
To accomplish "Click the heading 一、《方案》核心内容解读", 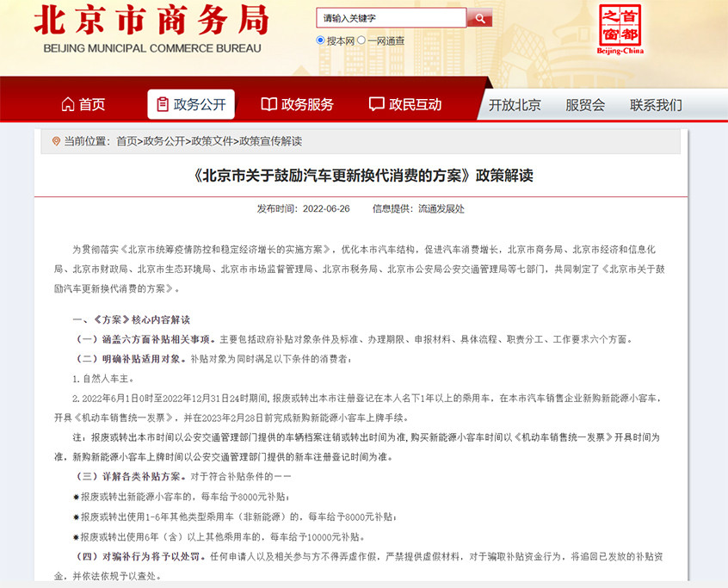I will coord(132,319).
